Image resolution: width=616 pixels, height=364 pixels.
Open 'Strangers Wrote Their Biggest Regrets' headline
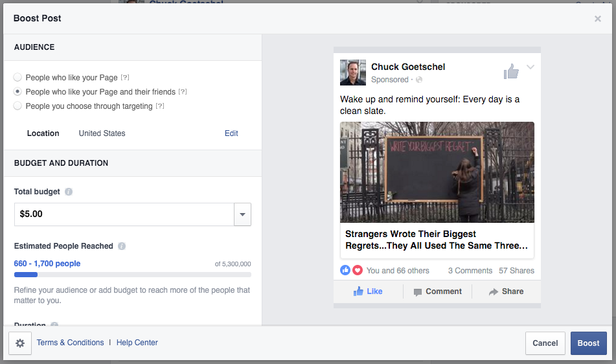point(436,240)
